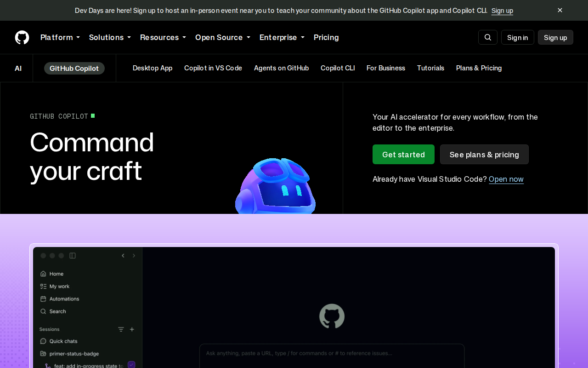
Task: Click the GitHub logo in header
Action: tap(22, 37)
